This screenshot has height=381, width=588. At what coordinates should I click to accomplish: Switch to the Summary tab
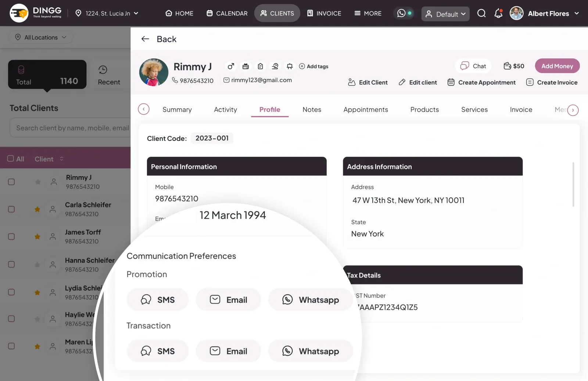click(177, 109)
